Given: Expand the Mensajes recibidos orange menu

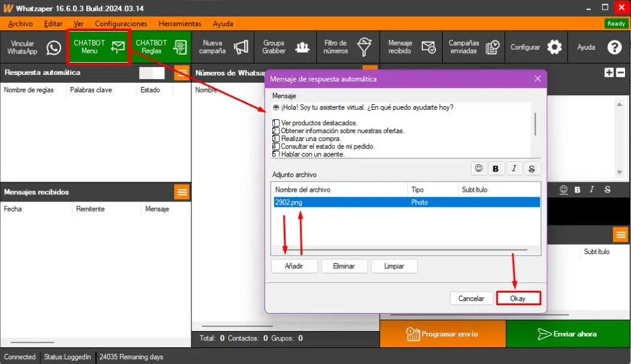Looking at the screenshot, I should pos(181,192).
